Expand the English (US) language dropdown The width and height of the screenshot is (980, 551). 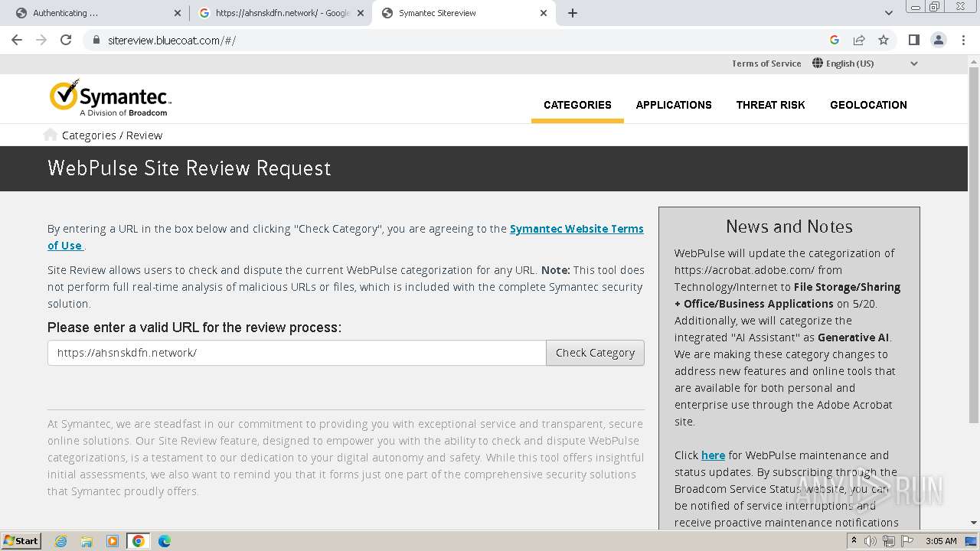(913, 64)
